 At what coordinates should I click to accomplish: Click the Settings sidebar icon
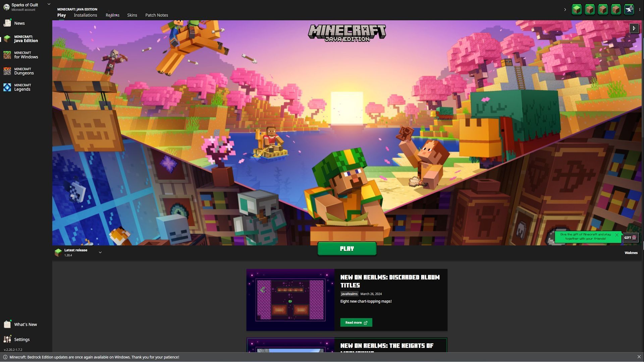point(7,340)
